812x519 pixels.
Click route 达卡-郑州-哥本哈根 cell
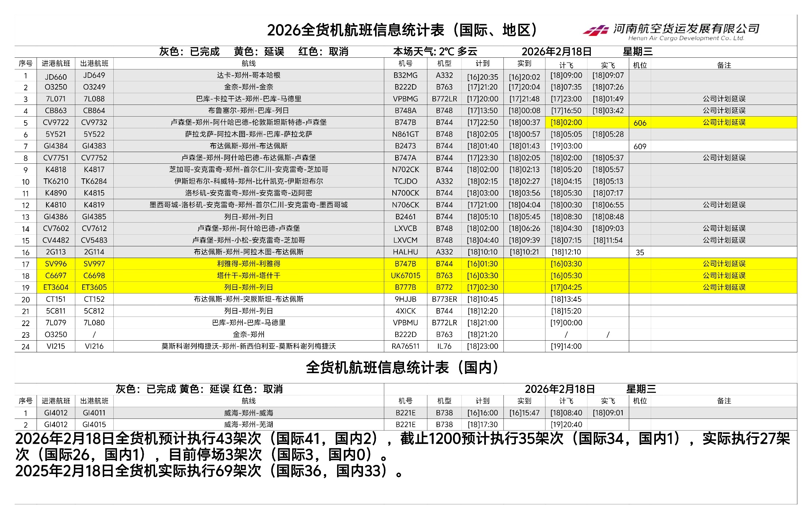pos(248,75)
